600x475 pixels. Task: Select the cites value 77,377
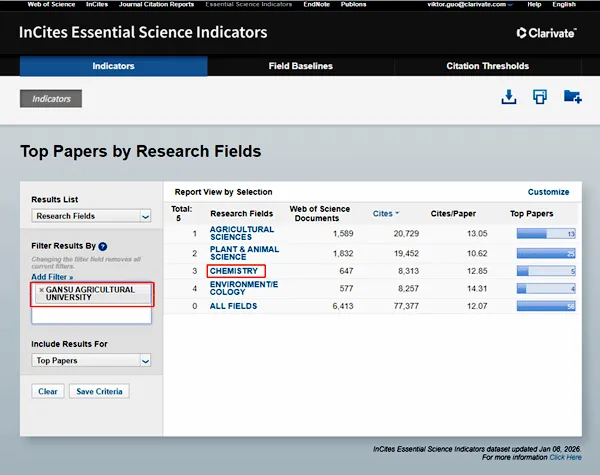406,306
